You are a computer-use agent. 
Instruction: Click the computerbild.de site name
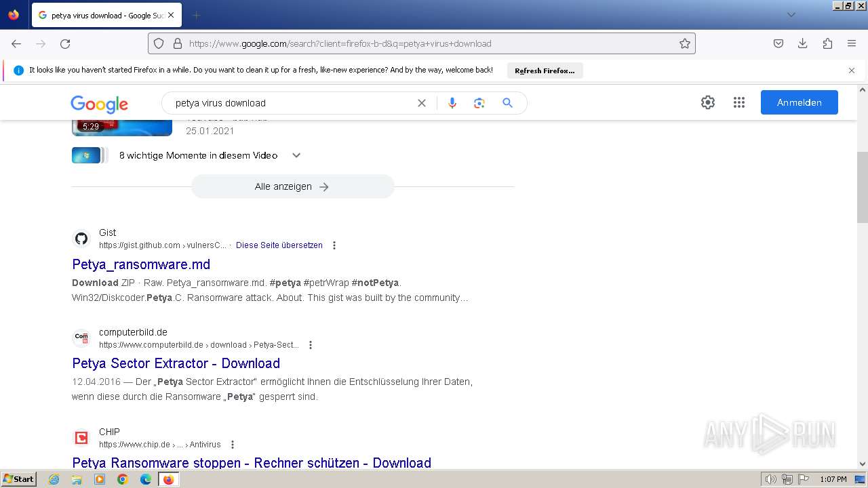coord(133,332)
